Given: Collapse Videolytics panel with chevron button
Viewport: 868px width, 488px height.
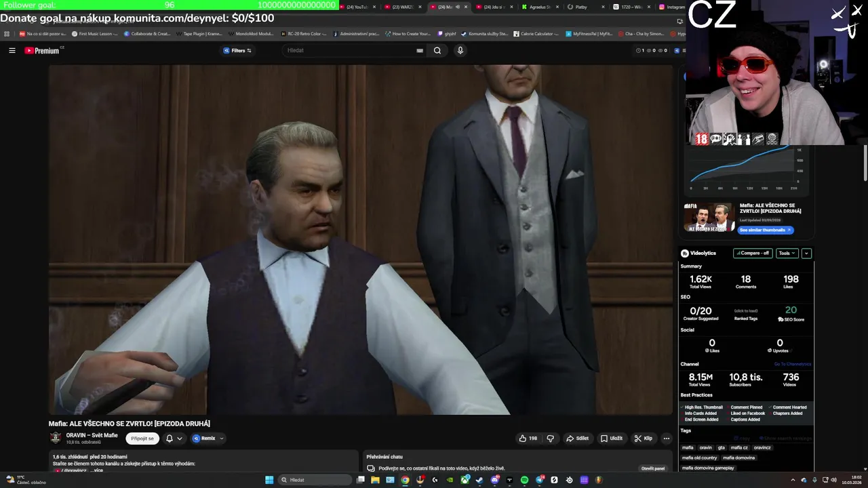Looking at the screenshot, I should (x=806, y=253).
